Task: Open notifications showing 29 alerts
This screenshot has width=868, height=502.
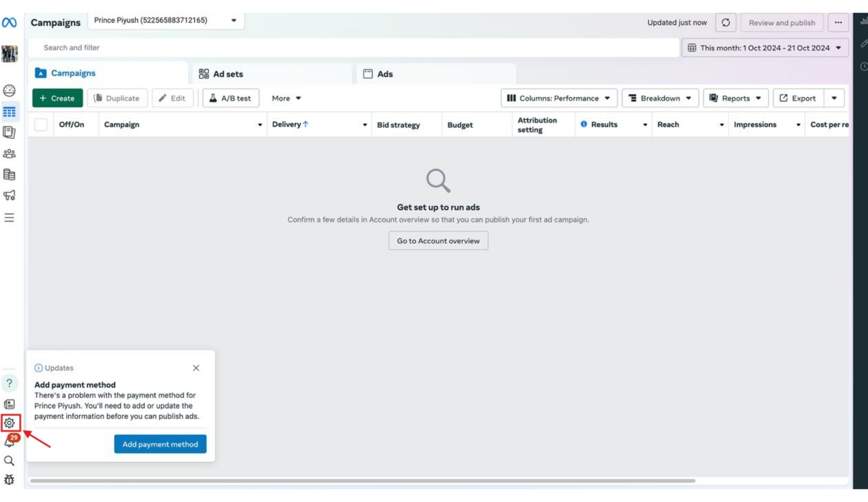Action: [x=9, y=442]
